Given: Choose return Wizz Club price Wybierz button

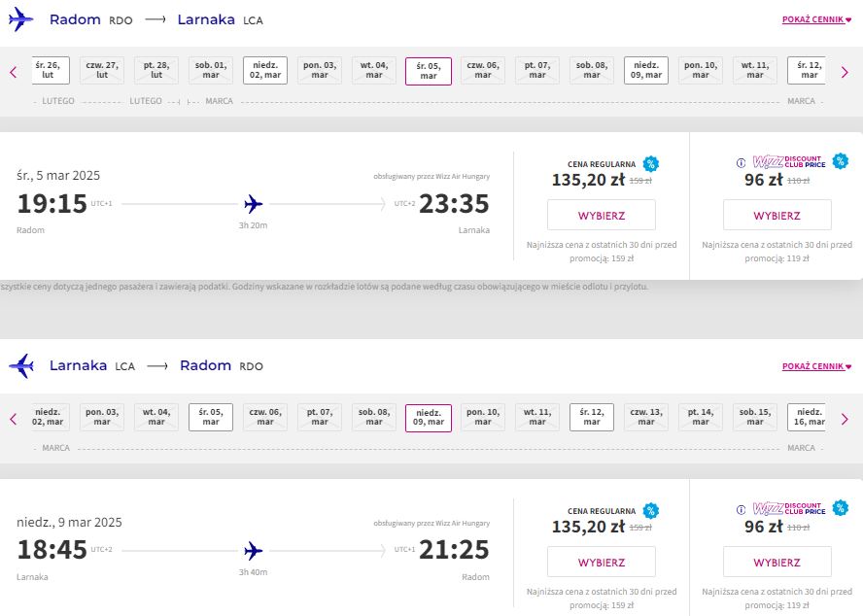Looking at the screenshot, I should [x=777, y=562].
